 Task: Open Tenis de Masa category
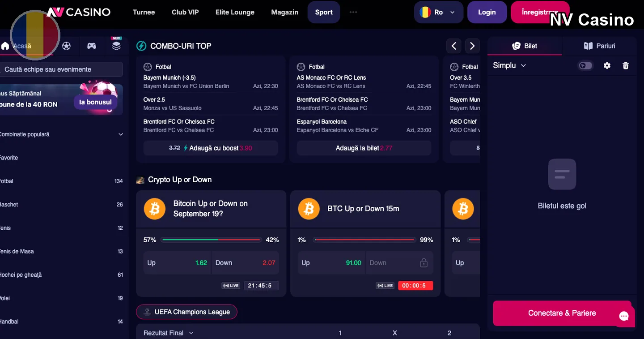click(x=61, y=251)
